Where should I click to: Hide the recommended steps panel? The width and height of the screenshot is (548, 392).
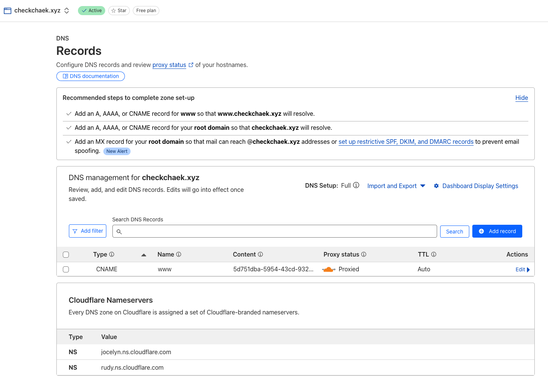522,98
